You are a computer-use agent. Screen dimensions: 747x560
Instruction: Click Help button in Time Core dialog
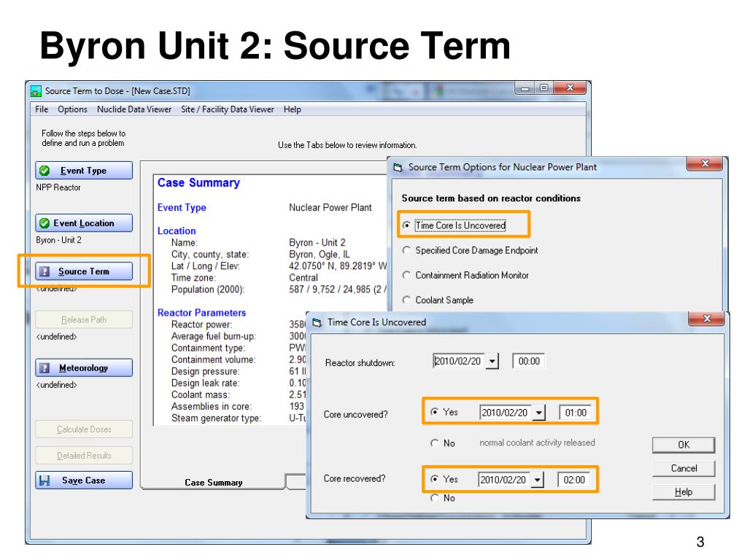tap(684, 492)
